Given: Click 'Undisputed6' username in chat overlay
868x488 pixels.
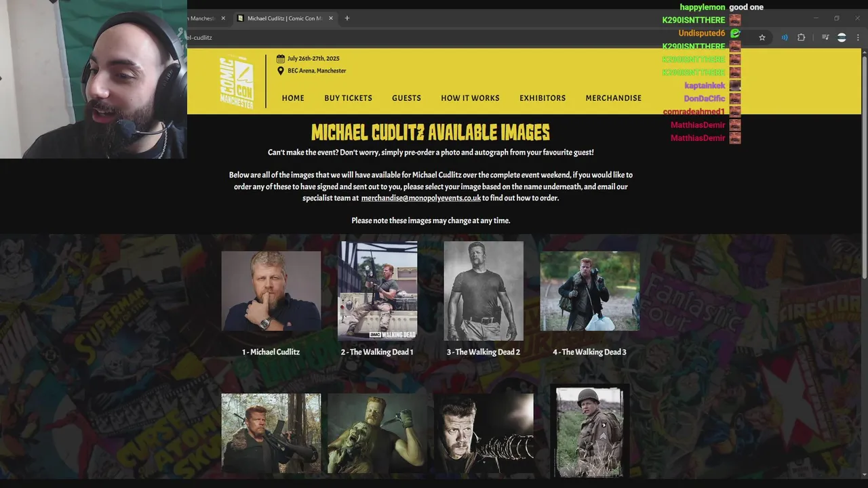Looking at the screenshot, I should click(702, 33).
